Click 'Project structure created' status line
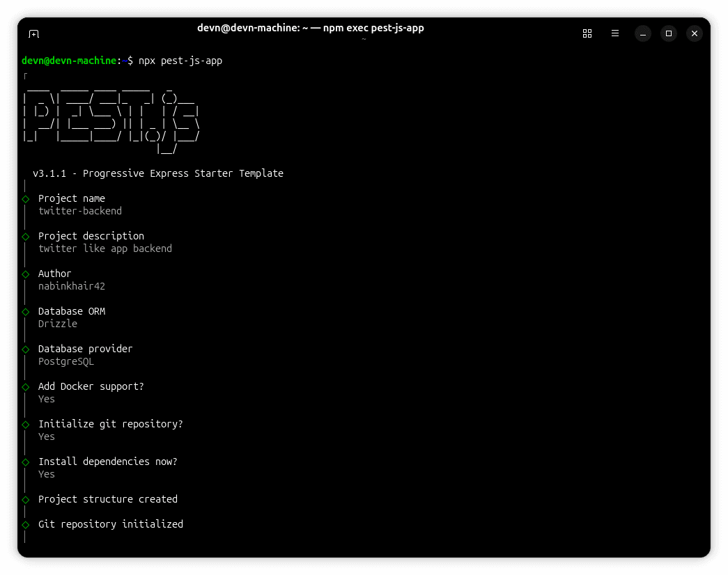This screenshot has height=575, width=728. [x=108, y=499]
